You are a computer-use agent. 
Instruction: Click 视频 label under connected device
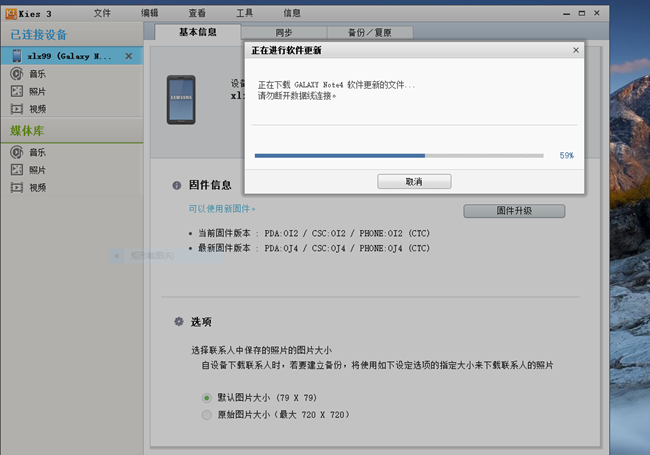(x=37, y=109)
